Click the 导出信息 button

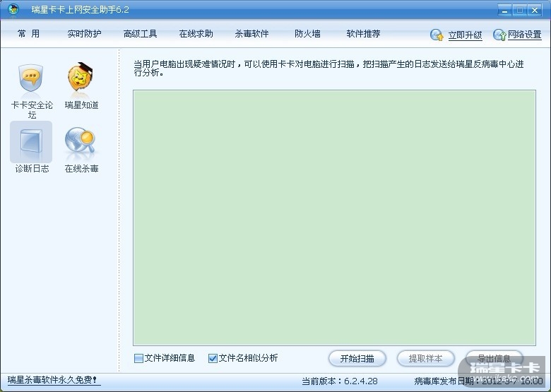pos(494,359)
